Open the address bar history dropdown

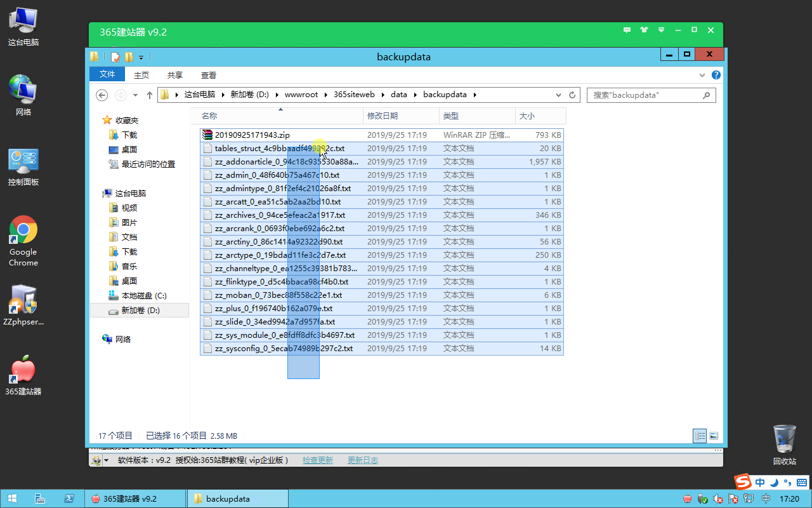coord(558,95)
